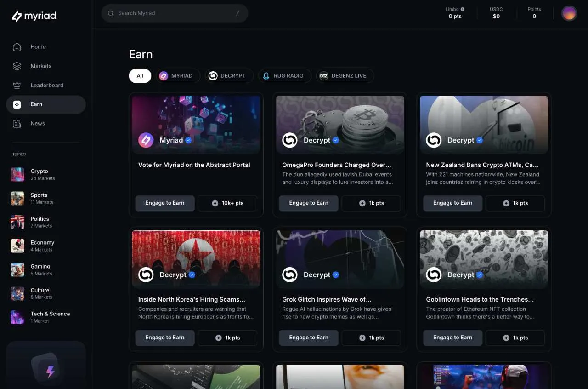
Task: Click the News icon in the sidebar
Action: pos(17,123)
